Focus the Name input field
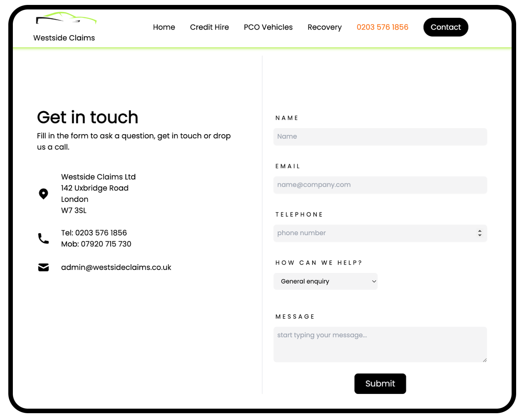 coord(380,136)
